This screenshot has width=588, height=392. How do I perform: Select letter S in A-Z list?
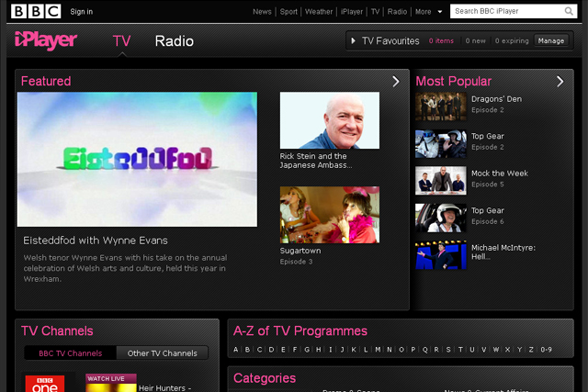click(x=448, y=349)
